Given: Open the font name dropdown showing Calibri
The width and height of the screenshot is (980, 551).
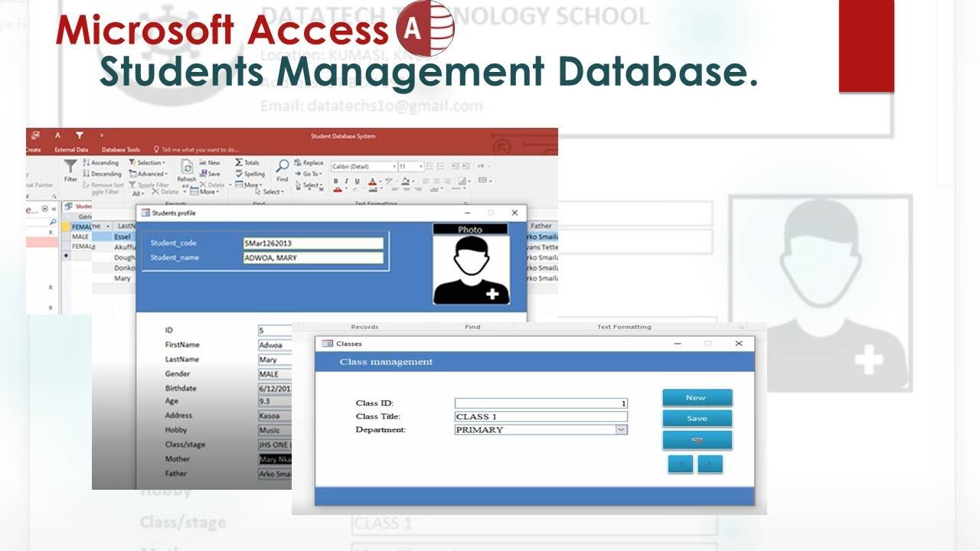Looking at the screenshot, I should click(x=394, y=166).
